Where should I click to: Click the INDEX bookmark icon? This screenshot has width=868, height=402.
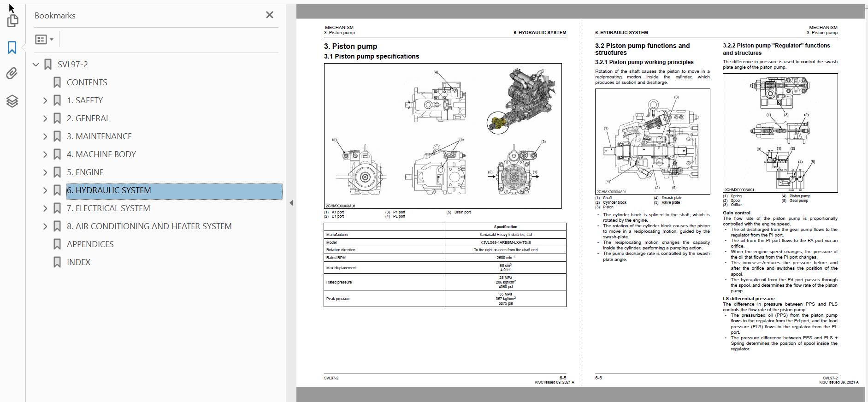pyautogui.click(x=57, y=262)
